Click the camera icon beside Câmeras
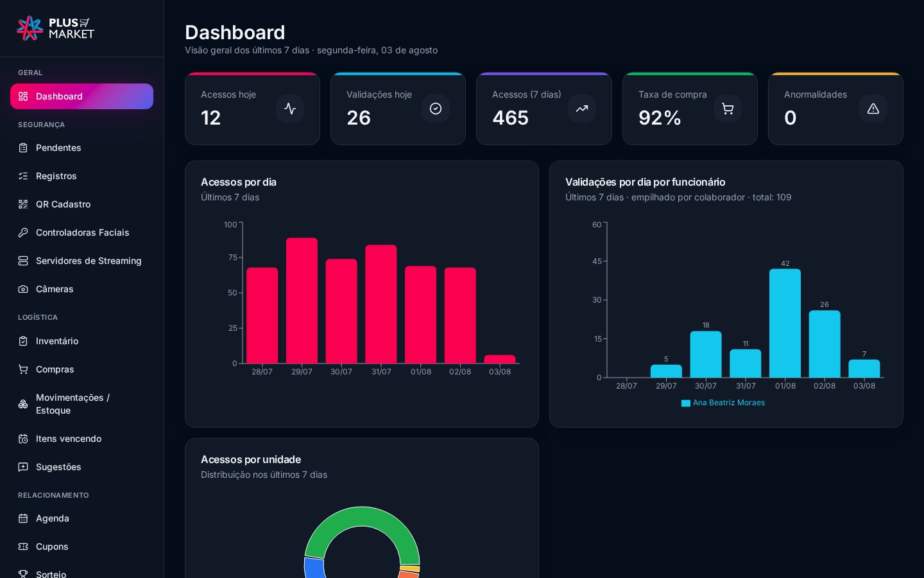Screen dimensions: 924x578 [x=23, y=289]
